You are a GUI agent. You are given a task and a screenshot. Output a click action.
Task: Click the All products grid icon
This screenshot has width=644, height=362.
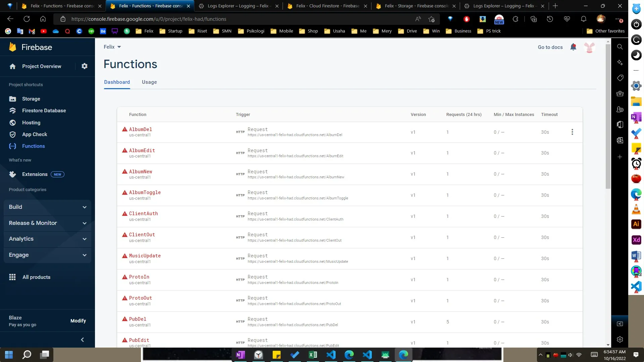click(x=12, y=277)
